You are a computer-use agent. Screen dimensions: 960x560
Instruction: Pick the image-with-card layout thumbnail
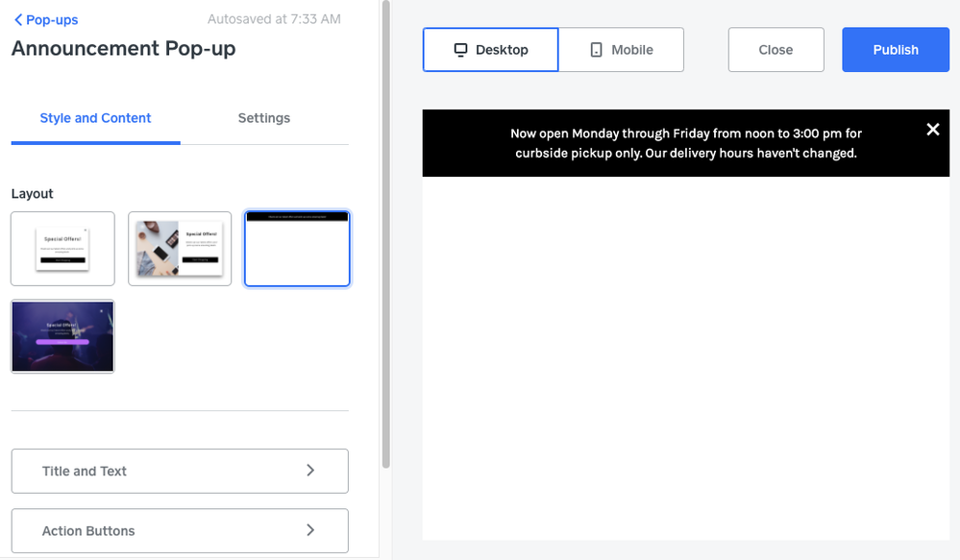(x=180, y=249)
